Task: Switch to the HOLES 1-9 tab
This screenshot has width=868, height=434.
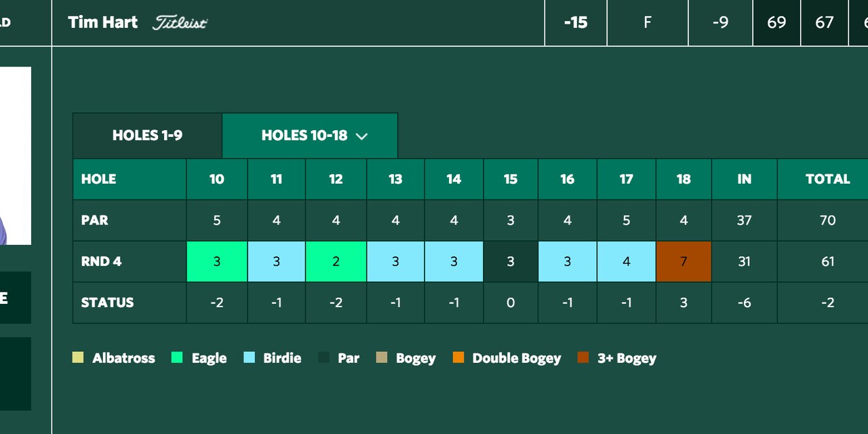Action: pos(146,135)
